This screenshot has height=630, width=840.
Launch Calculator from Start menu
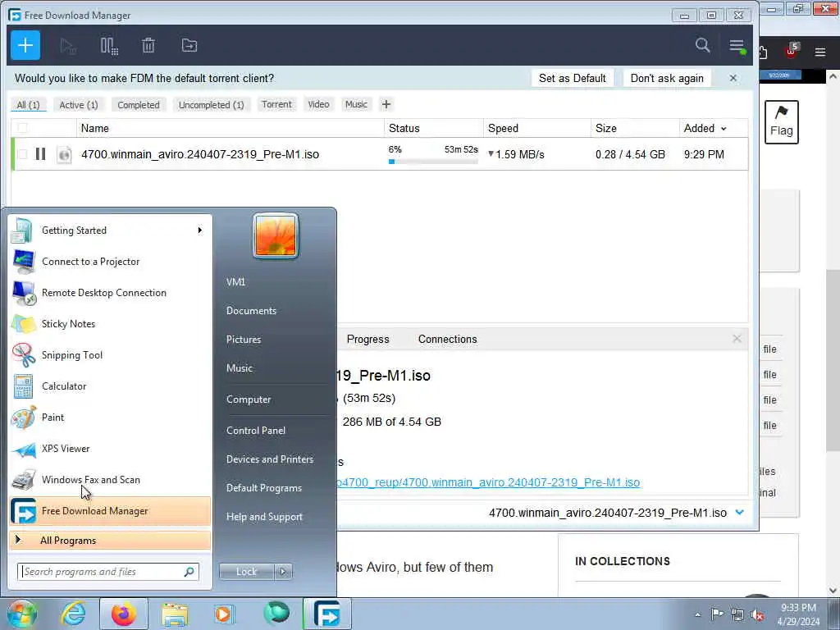tap(111, 386)
